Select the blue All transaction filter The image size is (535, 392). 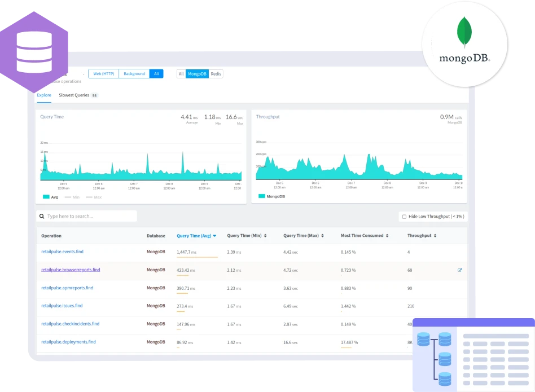click(156, 74)
